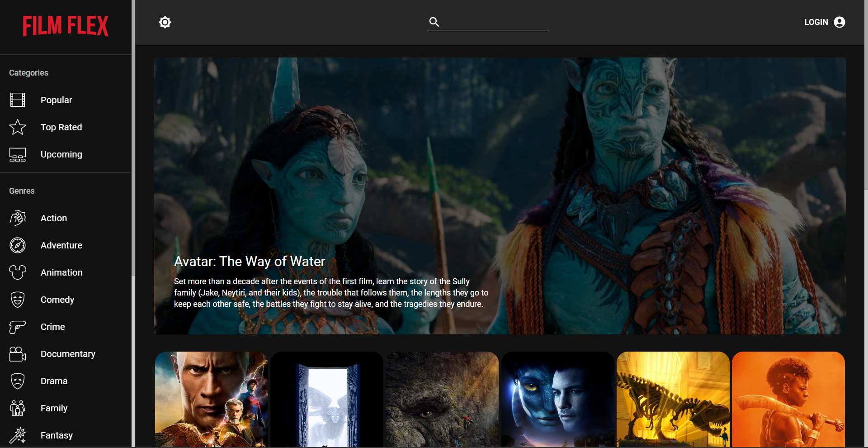Open the Popular category
The height and width of the screenshot is (448, 868).
pyautogui.click(x=66, y=100)
